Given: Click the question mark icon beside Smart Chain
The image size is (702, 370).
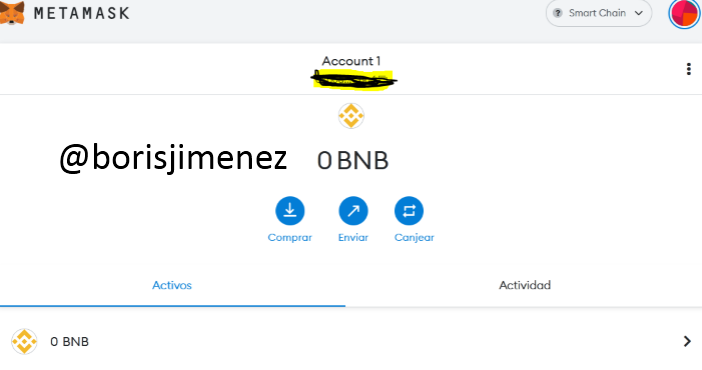Looking at the screenshot, I should 557,13.
